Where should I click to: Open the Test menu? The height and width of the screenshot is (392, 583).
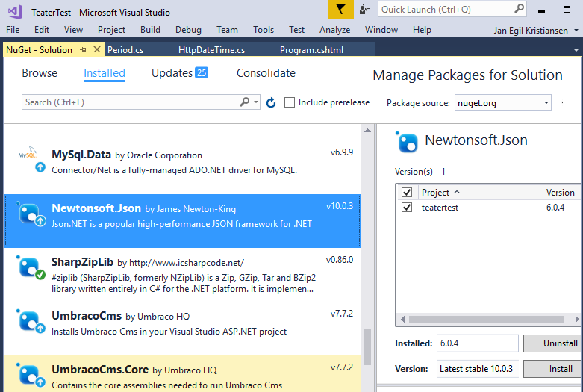pos(296,30)
